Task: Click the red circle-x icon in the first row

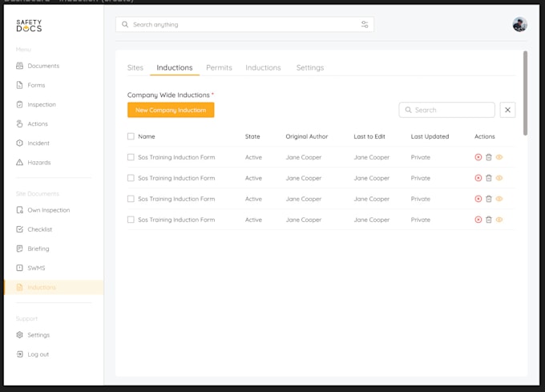Action: click(x=478, y=157)
